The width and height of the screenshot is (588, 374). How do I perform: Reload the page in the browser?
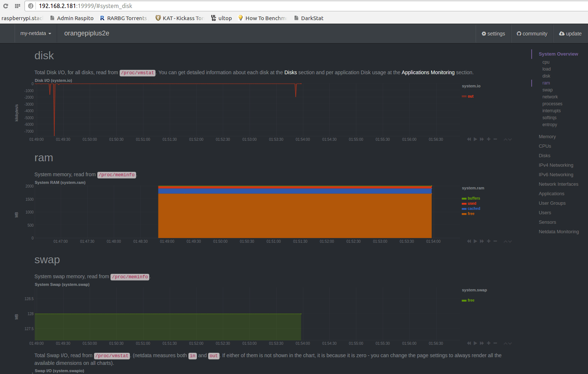pyautogui.click(x=5, y=6)
